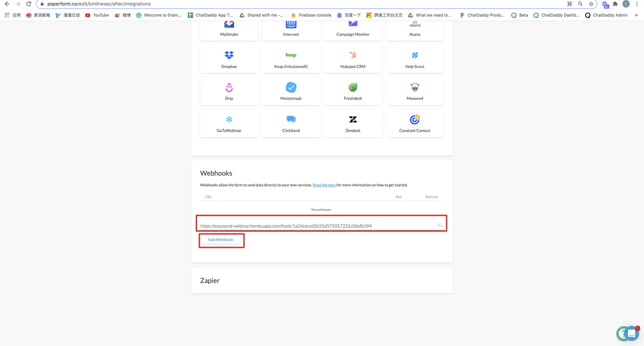Viewport: 644px width, 346px height.
Task: Open the Freshdesk integration
Action: pyautogui.click(x=353, y=92)
